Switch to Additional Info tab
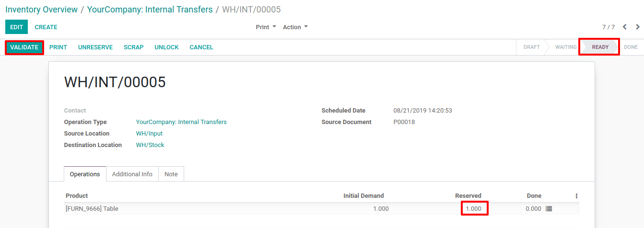This screenshot has width=644, height=228. point(132,174)
